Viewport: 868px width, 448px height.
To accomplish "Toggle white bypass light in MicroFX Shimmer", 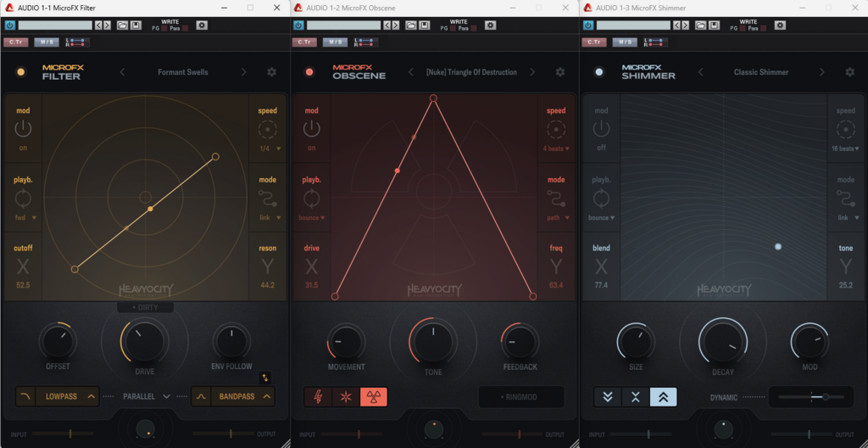I will click(x=598, y=72).
